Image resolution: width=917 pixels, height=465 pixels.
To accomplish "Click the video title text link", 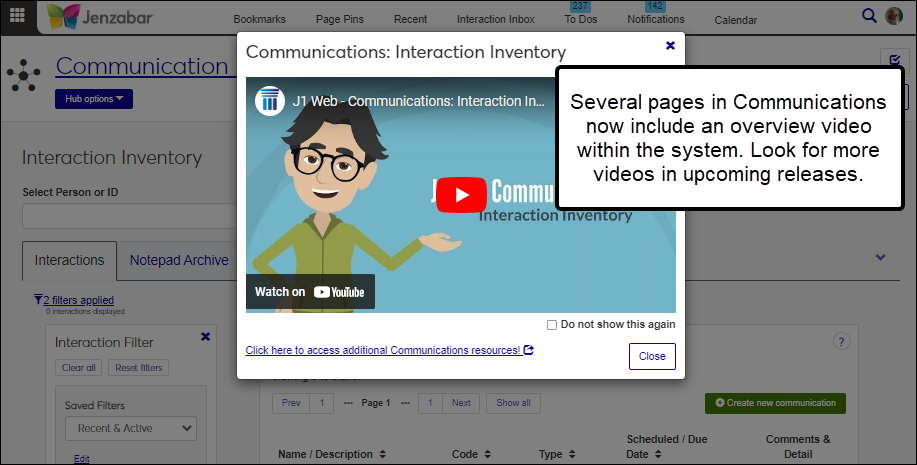I will 419,101.
